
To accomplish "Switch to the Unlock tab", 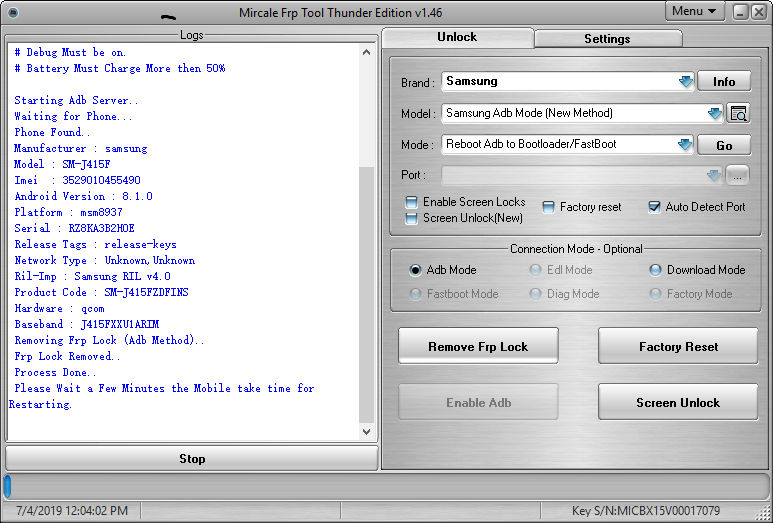I will pos(457,37).
